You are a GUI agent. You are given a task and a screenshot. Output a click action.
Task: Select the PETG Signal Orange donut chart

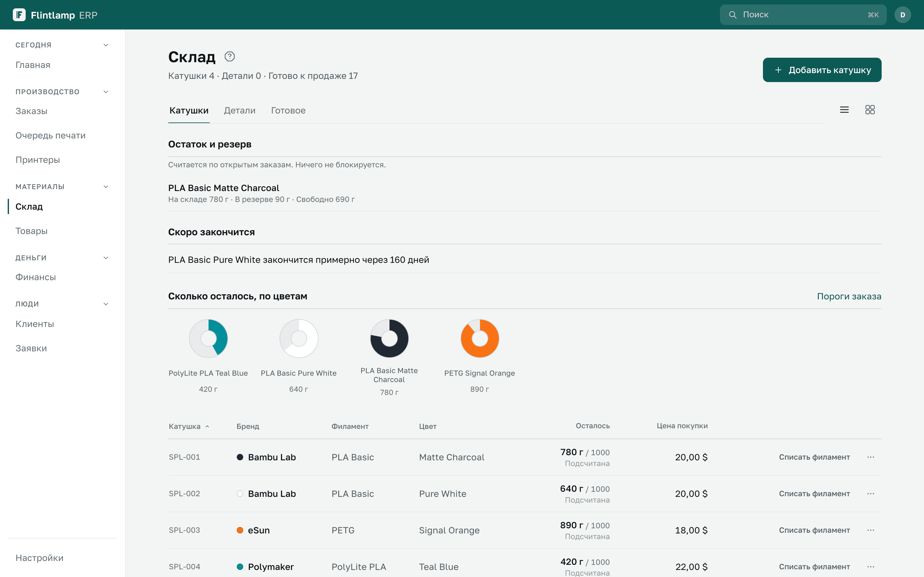pyautogui.click(x=480, y=339)
